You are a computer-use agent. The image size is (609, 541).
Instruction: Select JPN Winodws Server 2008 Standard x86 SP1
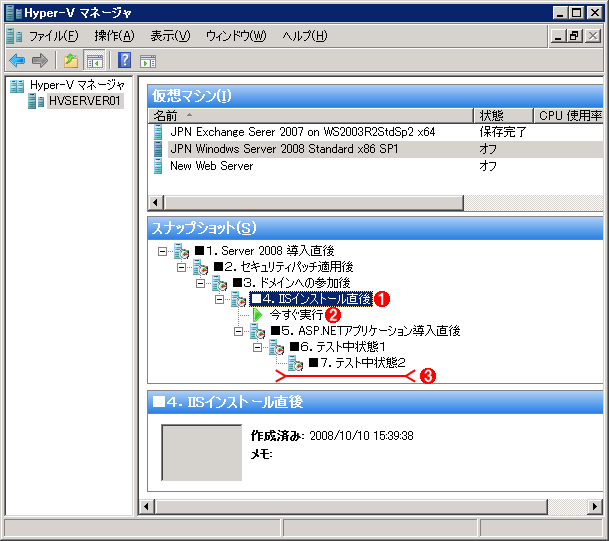click(284, 149)
